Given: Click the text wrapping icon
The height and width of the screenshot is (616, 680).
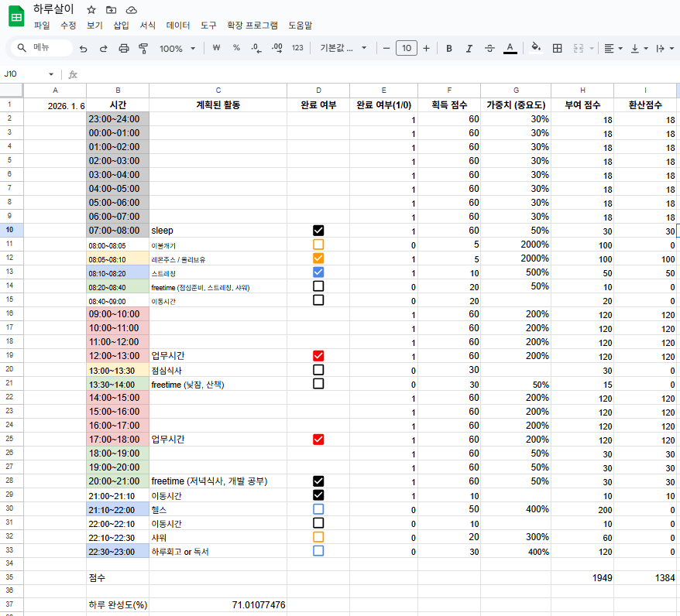Looking at the screenshot, I should click(660, 49).
